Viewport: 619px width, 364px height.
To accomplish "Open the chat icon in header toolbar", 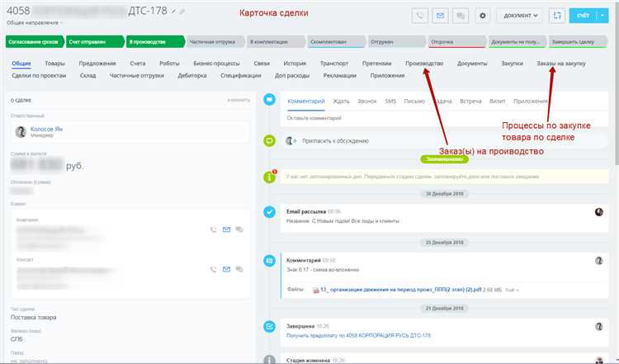I will point(461,16).
